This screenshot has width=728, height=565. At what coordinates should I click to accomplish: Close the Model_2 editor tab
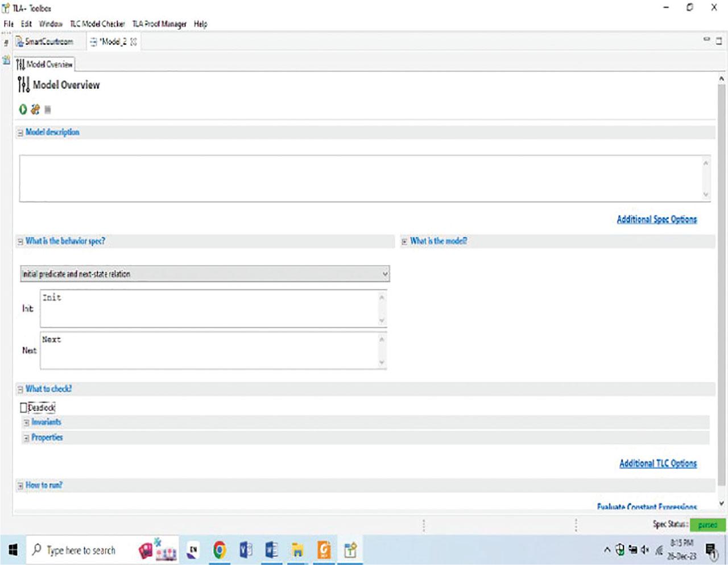click(134, 42)
